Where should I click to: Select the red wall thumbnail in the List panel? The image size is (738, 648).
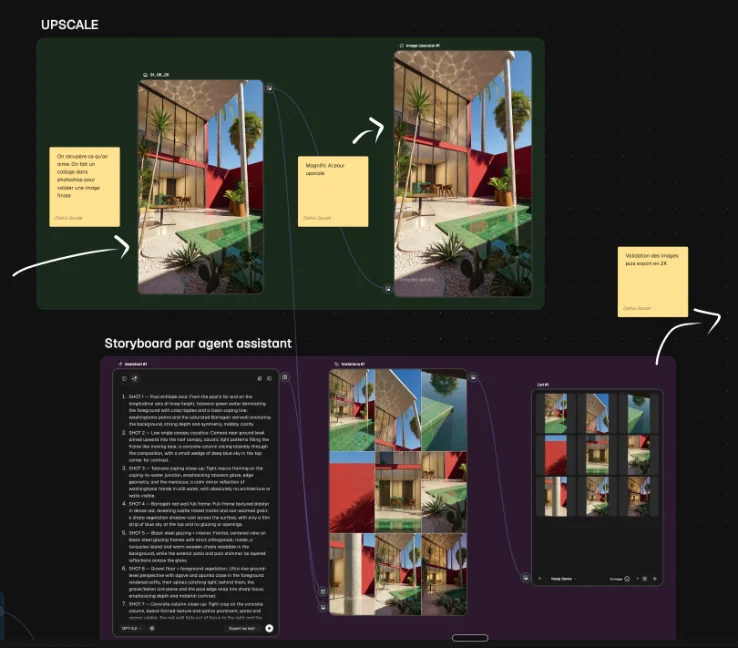556,455
